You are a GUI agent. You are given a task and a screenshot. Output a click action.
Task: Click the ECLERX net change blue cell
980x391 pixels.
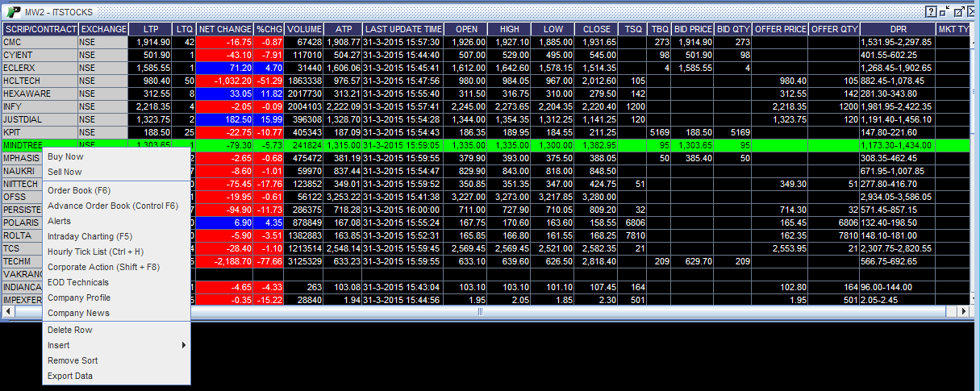(x=225, y=69)
